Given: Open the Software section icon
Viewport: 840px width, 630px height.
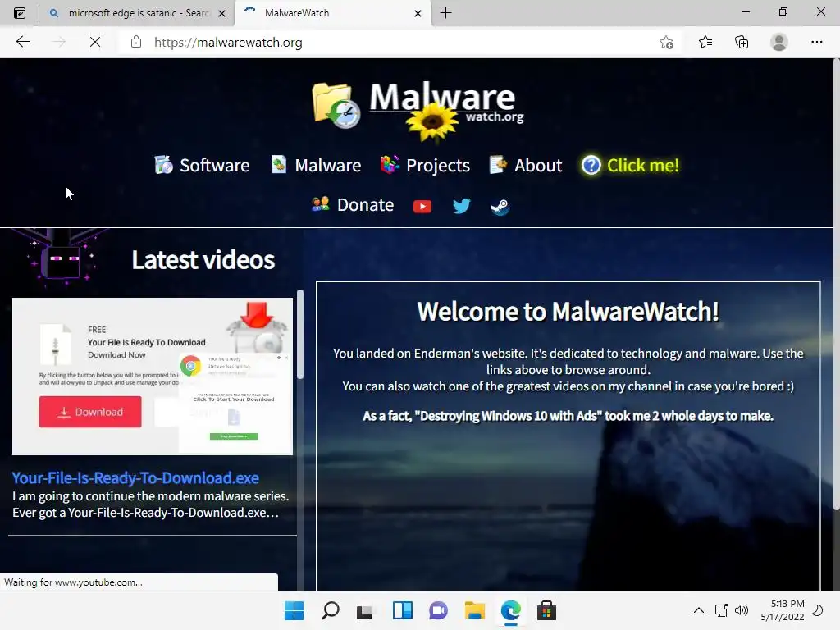Looking at the screenshot, I should coord(163,165).
